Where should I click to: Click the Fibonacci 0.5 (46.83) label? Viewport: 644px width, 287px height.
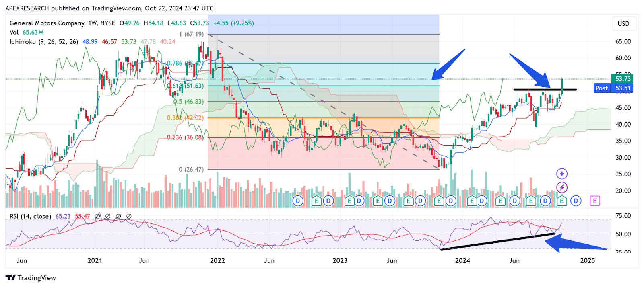click(189, 102)
